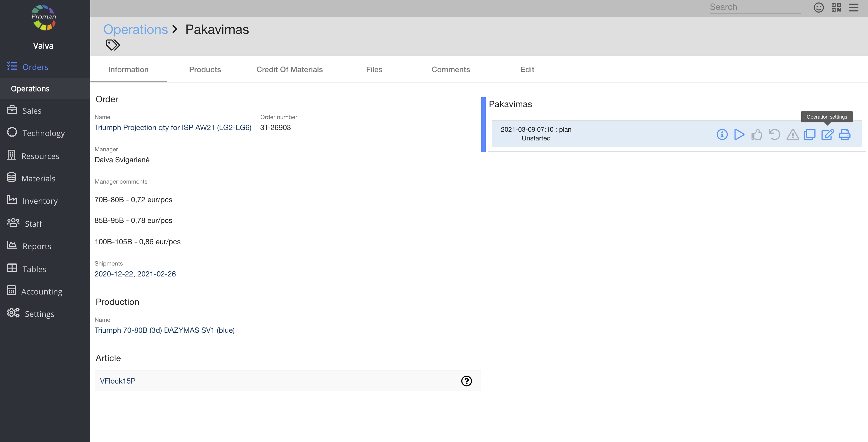
Task: Start the operation with play icon
Action: [739, 134]
